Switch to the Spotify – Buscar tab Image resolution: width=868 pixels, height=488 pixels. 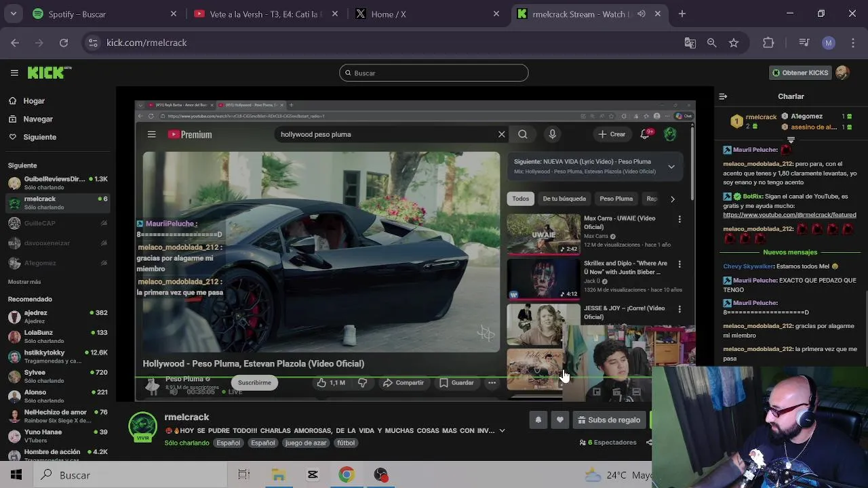pyautogui.click(x=105, y=14)
